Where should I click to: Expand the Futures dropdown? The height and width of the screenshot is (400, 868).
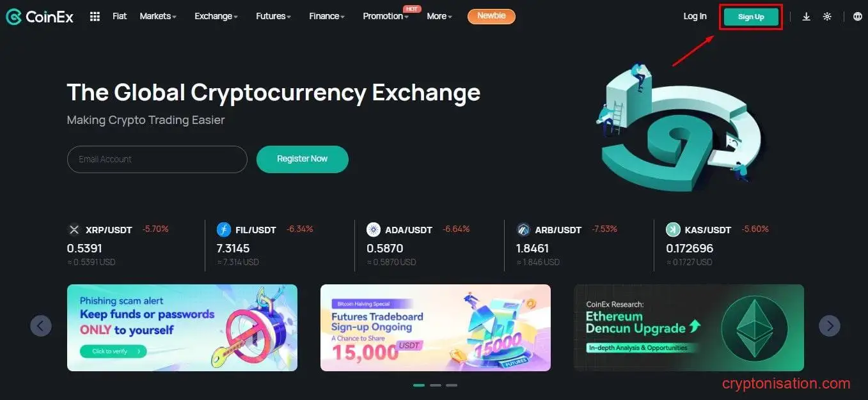click(273, 17)
